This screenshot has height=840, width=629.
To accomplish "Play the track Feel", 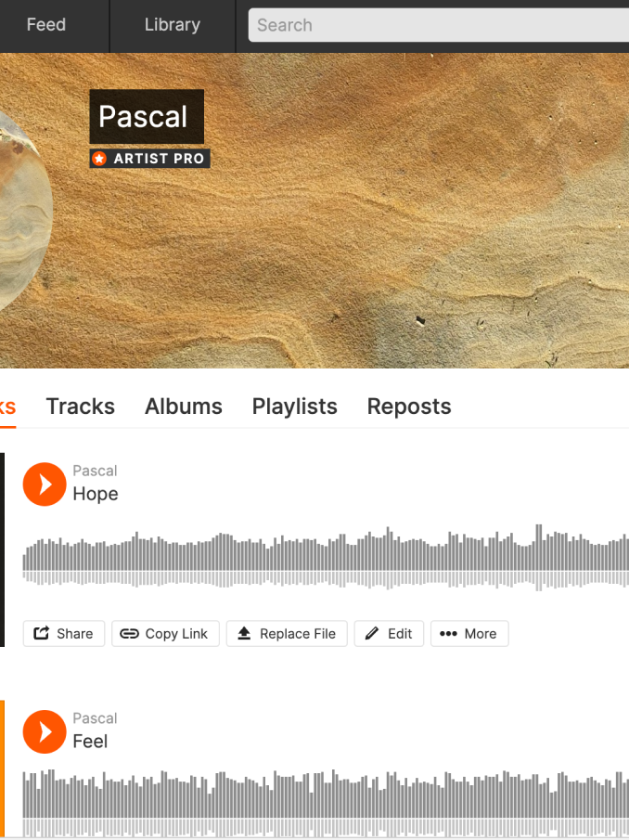I will click(45, 731).
